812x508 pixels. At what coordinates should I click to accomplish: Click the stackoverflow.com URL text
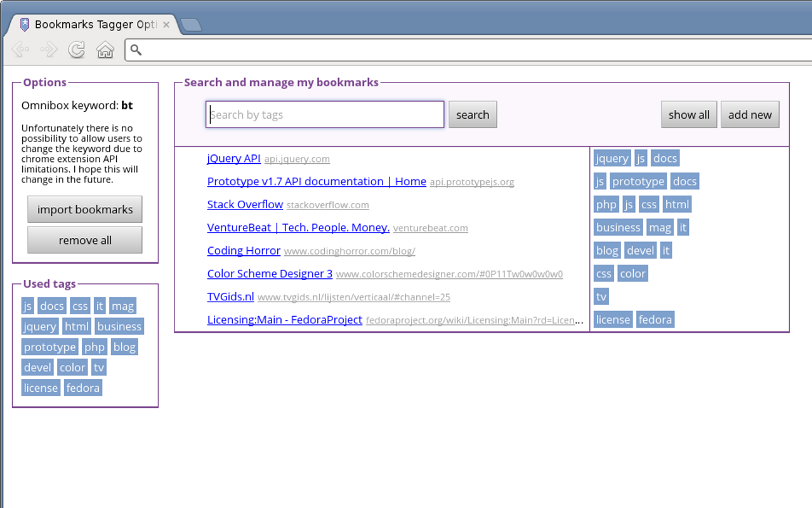[328, 205]
